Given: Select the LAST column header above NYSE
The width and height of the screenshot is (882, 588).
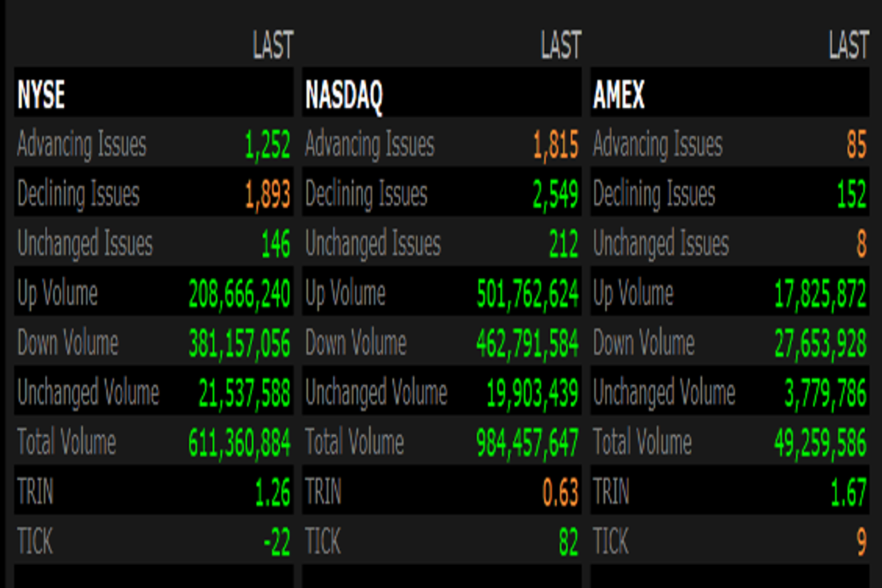Looking at the screenshot, I should pyautogui.click(x=273, y=46).
